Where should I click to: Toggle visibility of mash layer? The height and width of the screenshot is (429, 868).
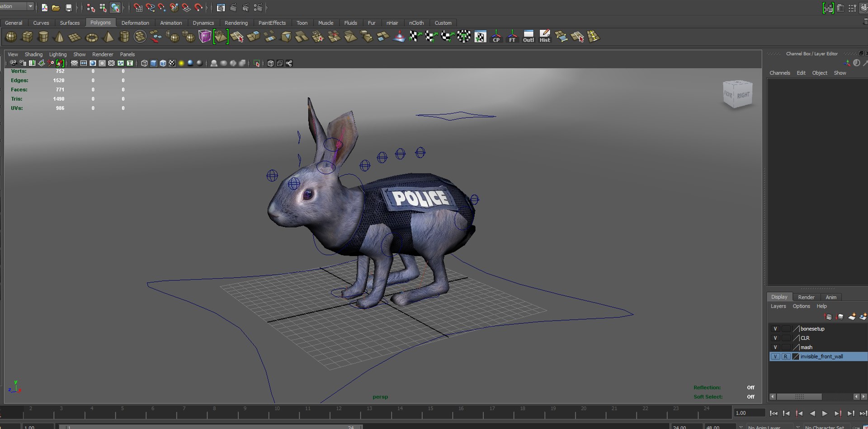point(775,347)
